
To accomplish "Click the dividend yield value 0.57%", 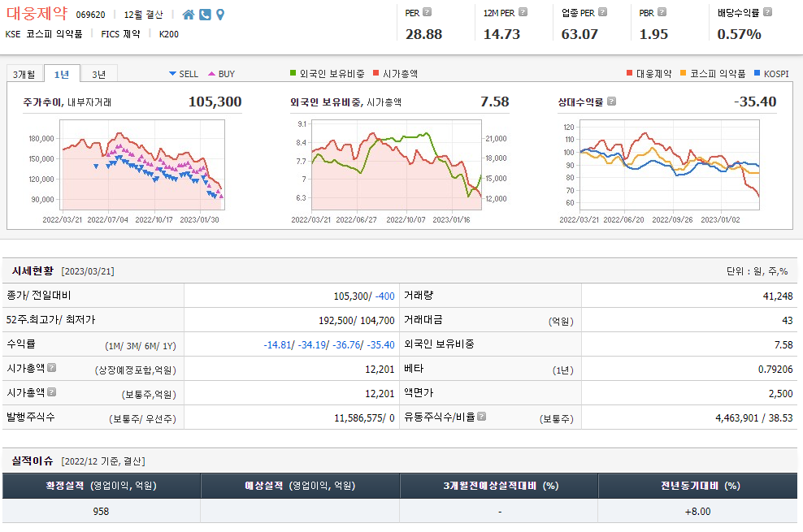I will 739,34.
